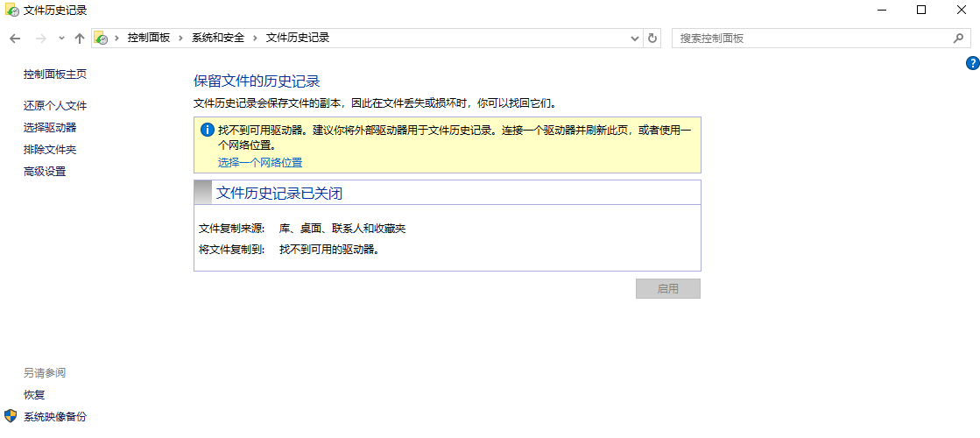Click the 搜索控制面板 search field
The image size is (980, 438).
pos(810,39)
